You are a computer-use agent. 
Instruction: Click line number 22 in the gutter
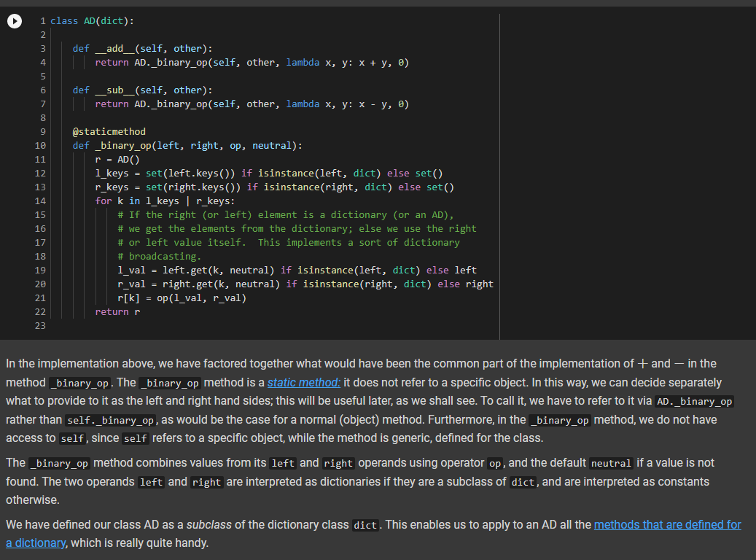pyautogui.click(x=39, y=311)
